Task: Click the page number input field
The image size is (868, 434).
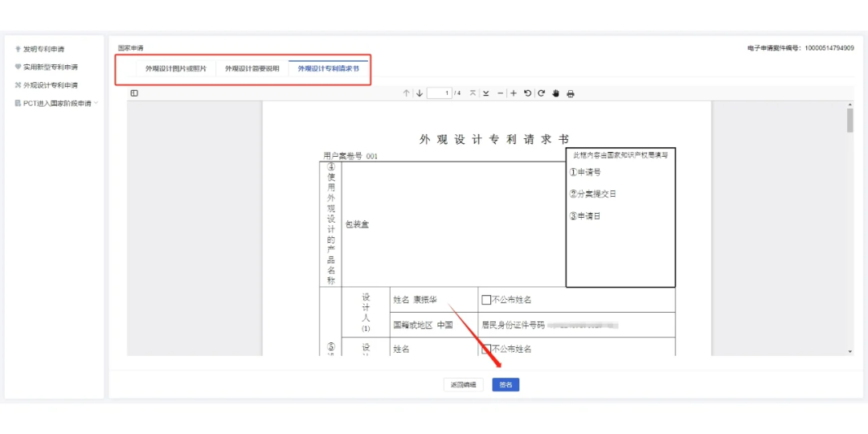Action: (x=440, y=93)
